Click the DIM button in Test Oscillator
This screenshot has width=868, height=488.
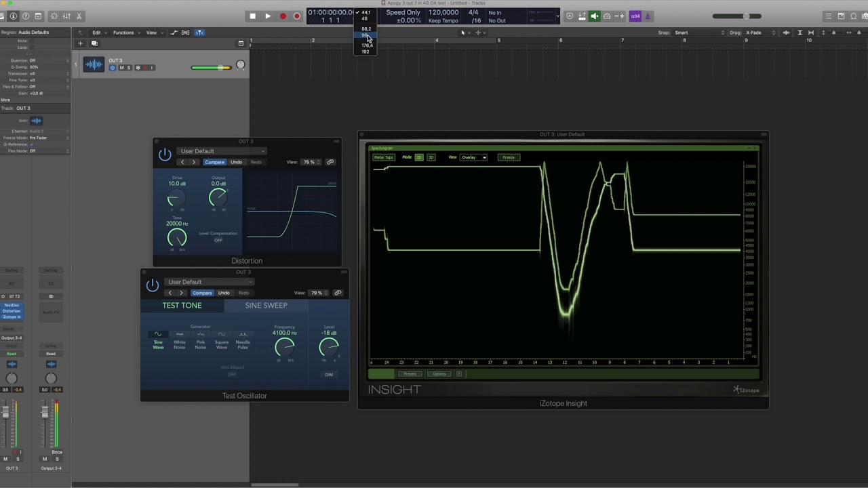click(329, 374)
